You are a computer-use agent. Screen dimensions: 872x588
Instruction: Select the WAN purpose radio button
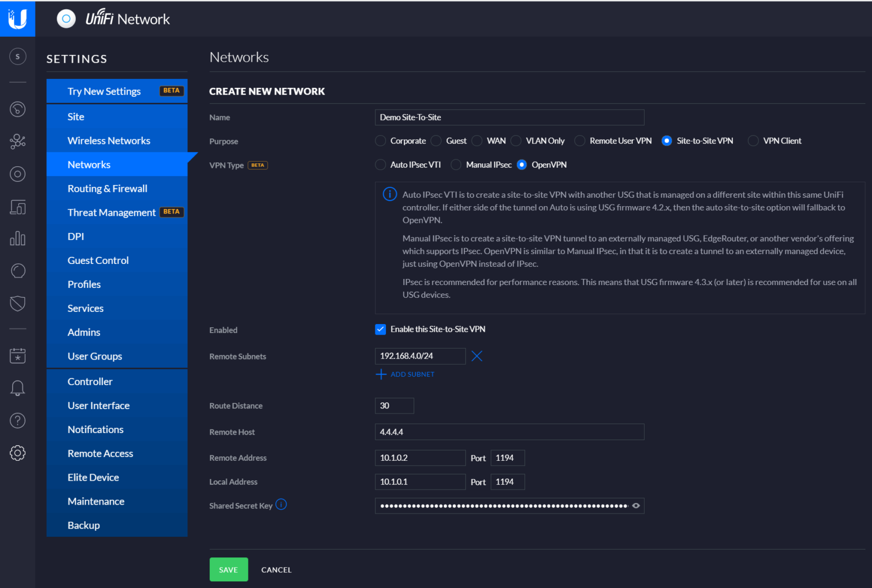pos(477,141)
